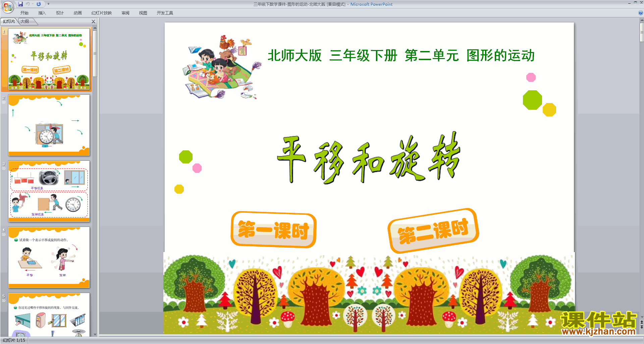
Task: Go to next slide using double-down arrows
Action: click(642, 327)
